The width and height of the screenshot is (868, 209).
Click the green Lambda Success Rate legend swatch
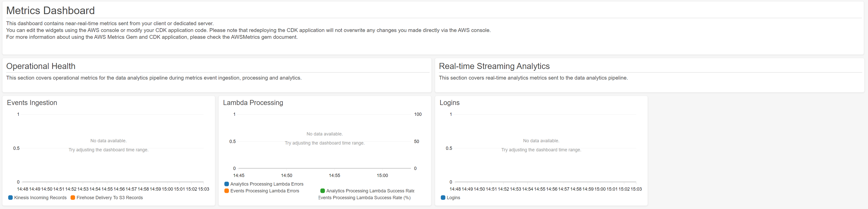[x=323, y=191]
